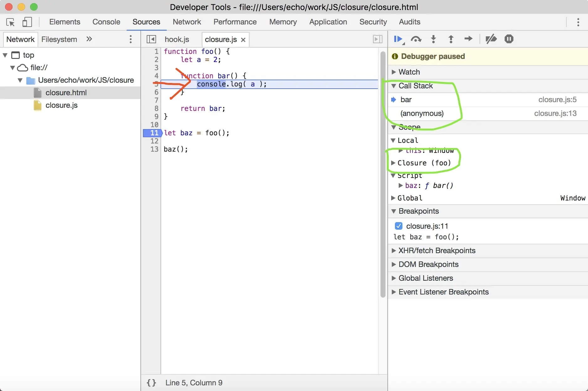The image size is (588, 391).
Task: Set a breakpoint on line 13
Action: 154,149
